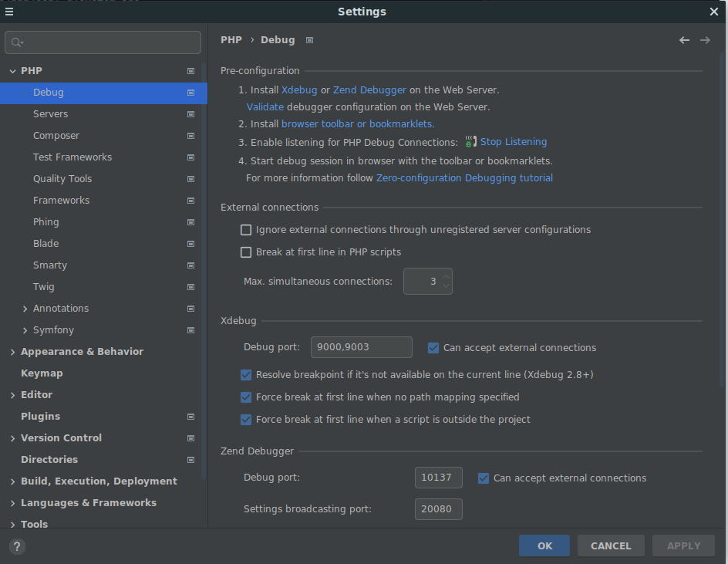The width and height of the screenshot is (728, 564).
Task: Expand Appearance & Behavior section
Action: click(x=12, y=352)
